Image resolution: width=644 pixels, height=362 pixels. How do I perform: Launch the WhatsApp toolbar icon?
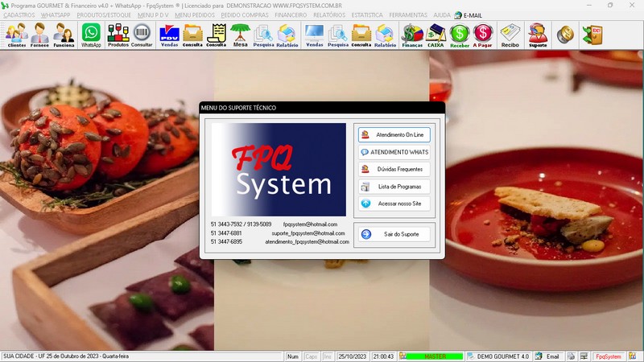[91, 35]
